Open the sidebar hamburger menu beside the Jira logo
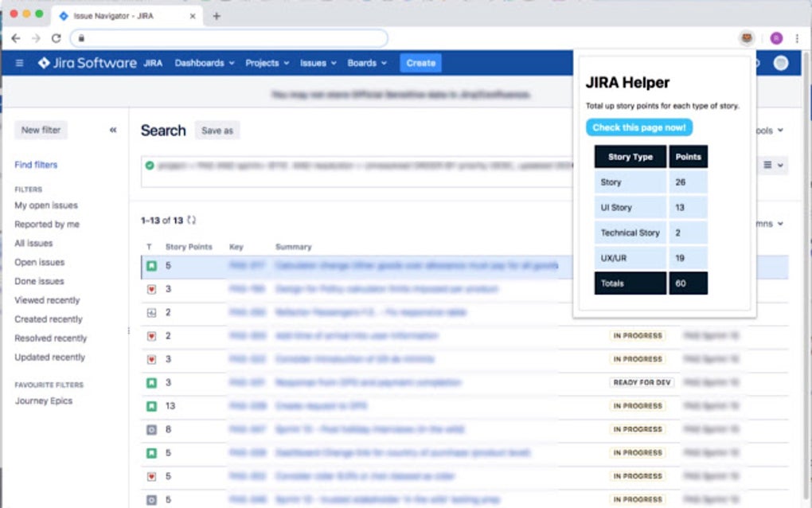 (19, 63)
